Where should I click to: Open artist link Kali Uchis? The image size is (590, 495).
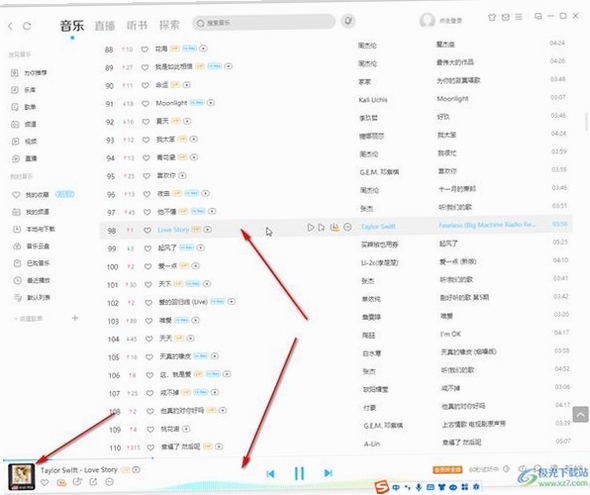373,100
